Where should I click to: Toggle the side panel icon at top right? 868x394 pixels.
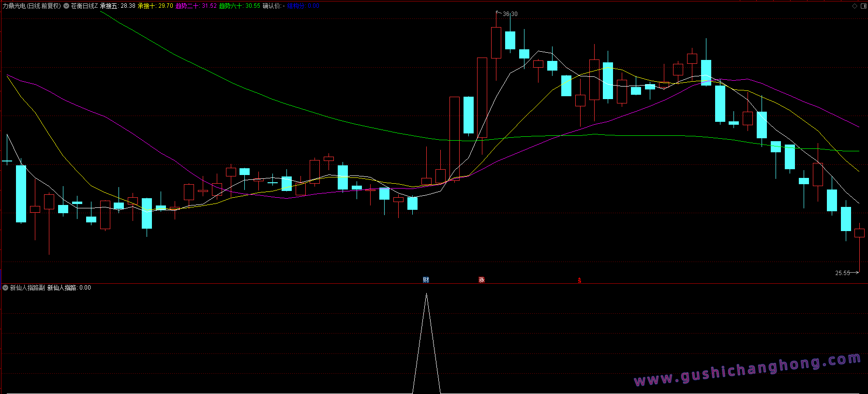coord(864,6)
